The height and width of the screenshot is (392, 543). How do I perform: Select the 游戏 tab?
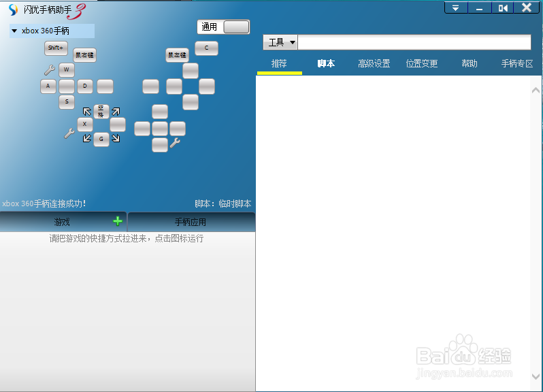tap(63, 222)
